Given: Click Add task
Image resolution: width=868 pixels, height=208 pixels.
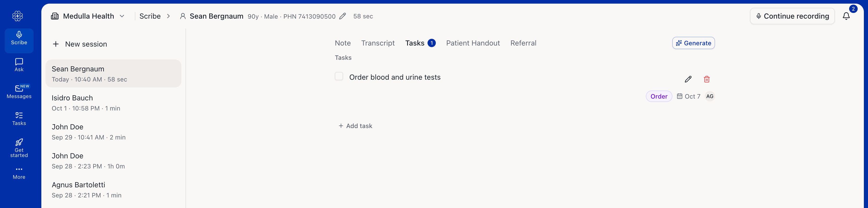Looking at the screenshot, I should point(355,126).
